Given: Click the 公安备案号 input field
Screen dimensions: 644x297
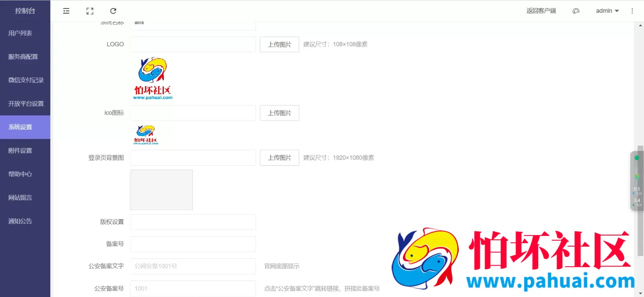Looking at the screenshot, I should (193, 288).
